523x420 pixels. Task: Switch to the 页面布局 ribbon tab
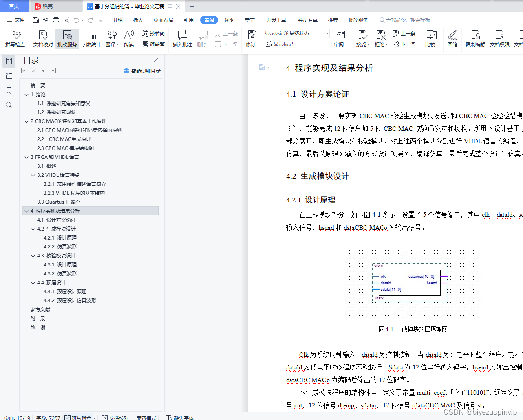163,20
